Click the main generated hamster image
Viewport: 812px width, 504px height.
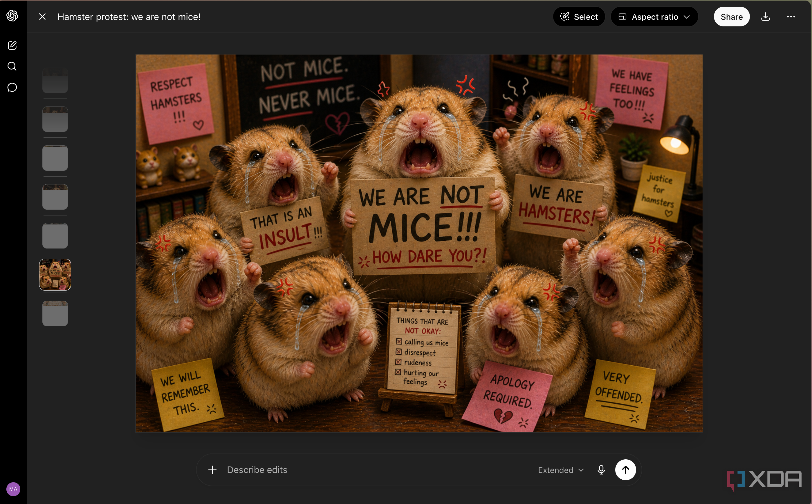[419, 243]
